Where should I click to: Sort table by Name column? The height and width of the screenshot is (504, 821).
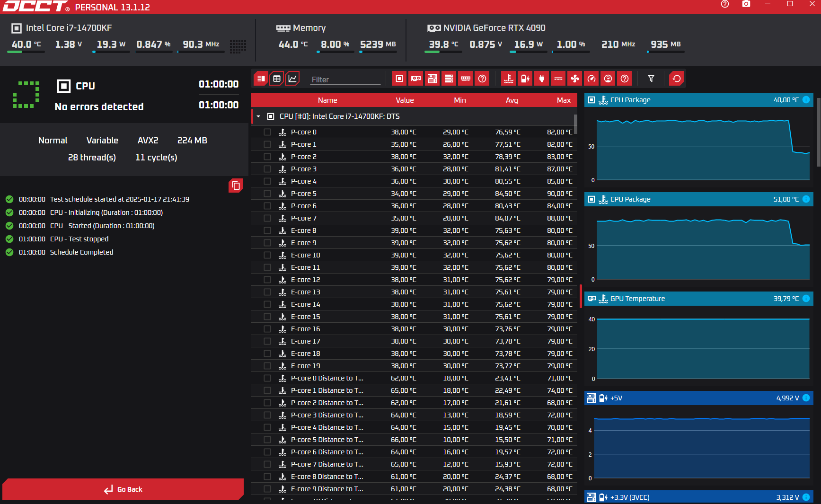[x=327, y=100]
